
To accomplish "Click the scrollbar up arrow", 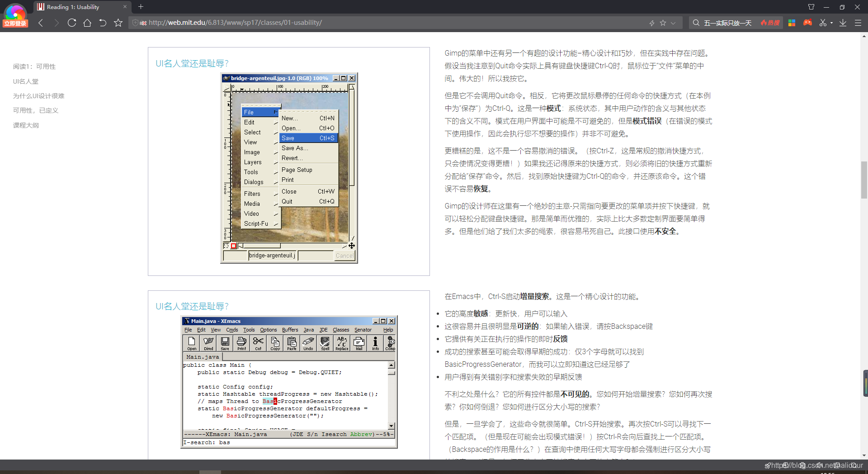I will pyautogui.click(x=864, y=36).
